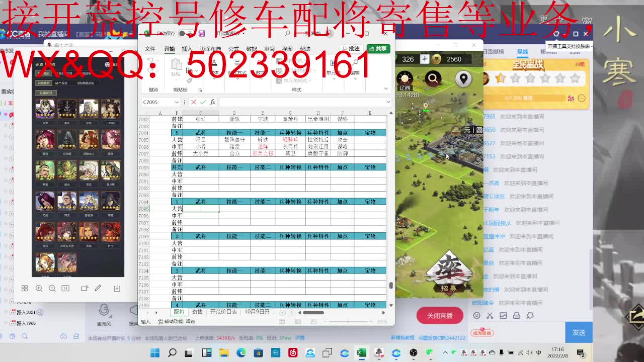The image size is (644, 362).
Task: Open the magnifier search icon in the game
Action: pyautogui.click(x=433, y=78)
